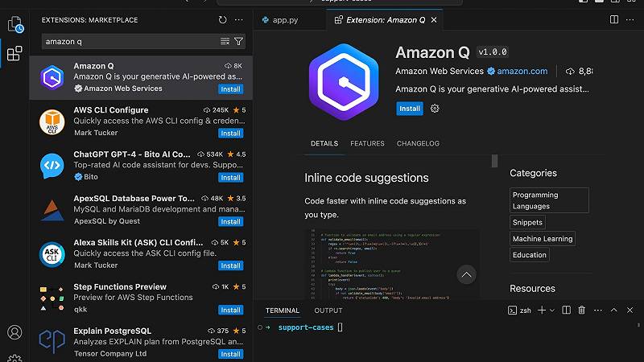Install Amazon Q from details page
The height and width of the screenshot is (362, 644).
click(410, 109)
